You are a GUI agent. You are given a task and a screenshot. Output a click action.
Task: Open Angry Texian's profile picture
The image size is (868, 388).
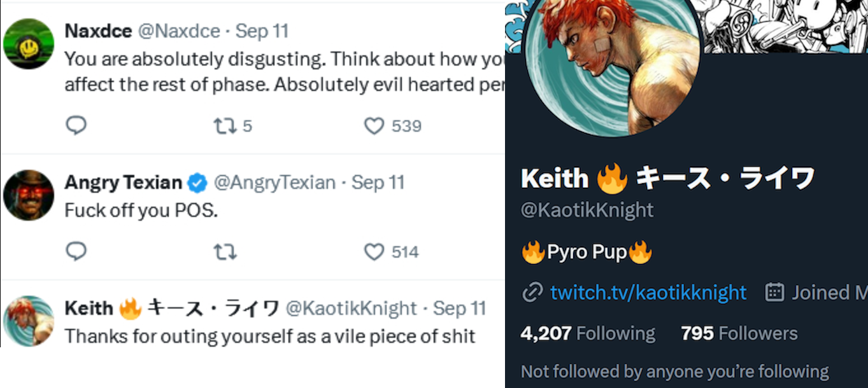28,195
